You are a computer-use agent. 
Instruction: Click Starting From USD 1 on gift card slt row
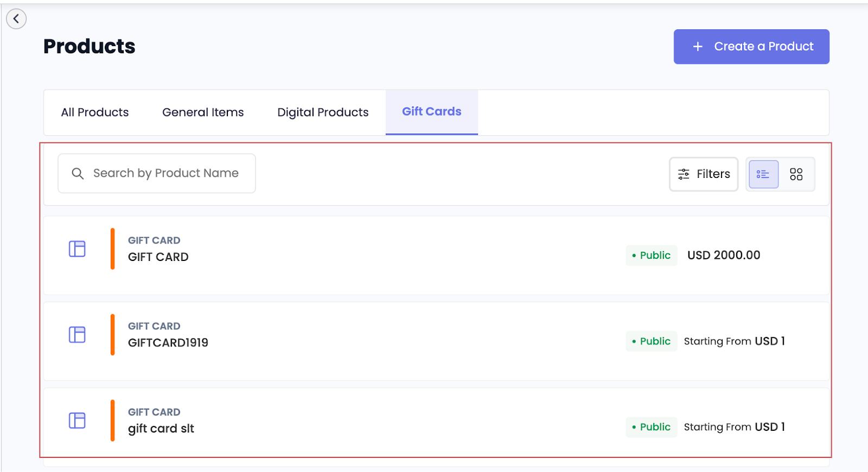[735, 427]
